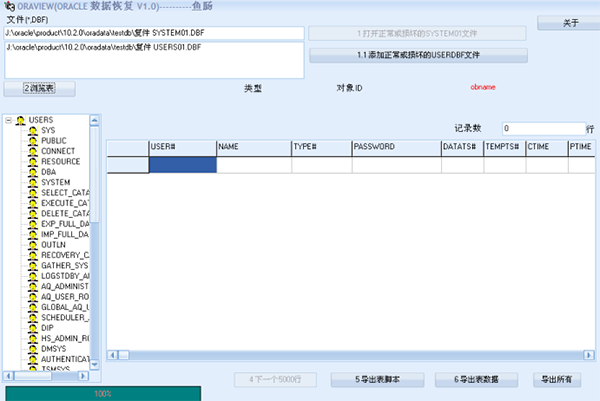Click the USERS root user icon
600x401 pixels.
coord(20,121)
